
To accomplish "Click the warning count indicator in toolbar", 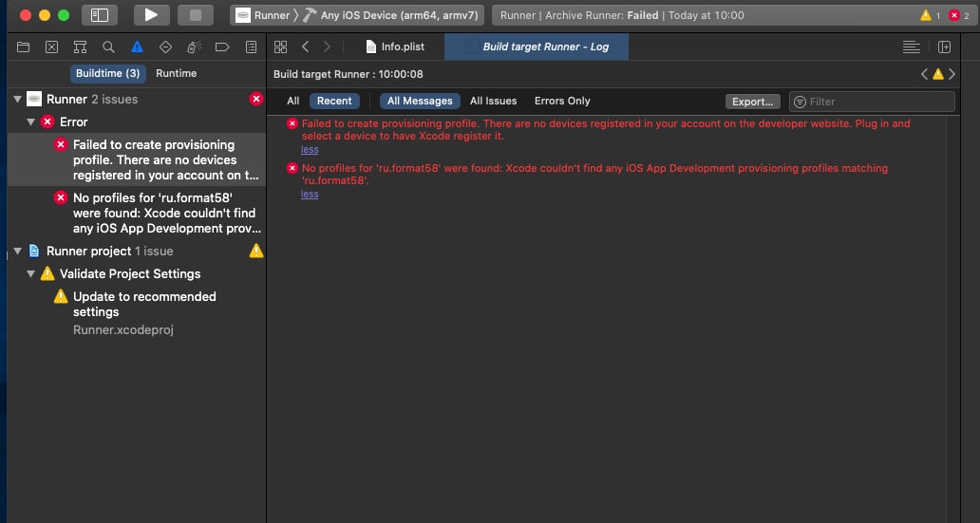I will point(930,15).
